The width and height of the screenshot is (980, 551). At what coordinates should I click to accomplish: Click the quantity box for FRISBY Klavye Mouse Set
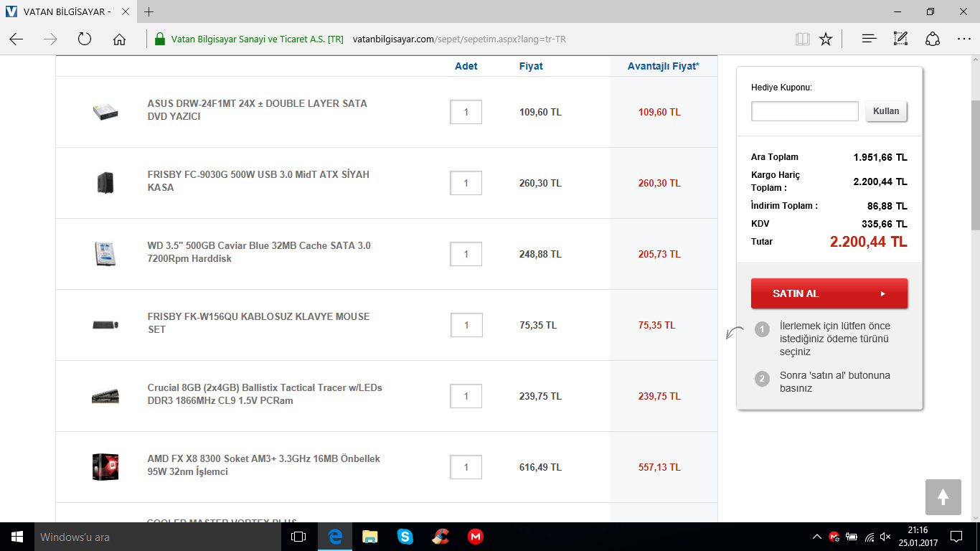point(466,325)
